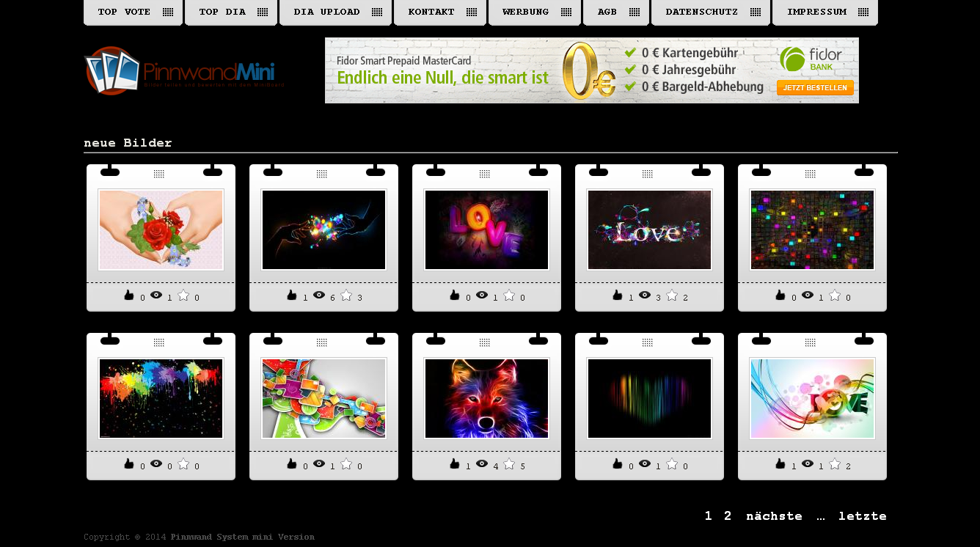The height and width of the screenshot is (547, 980).
Task: Go to the Kontakt page
Action: click(x=440, y=12)
